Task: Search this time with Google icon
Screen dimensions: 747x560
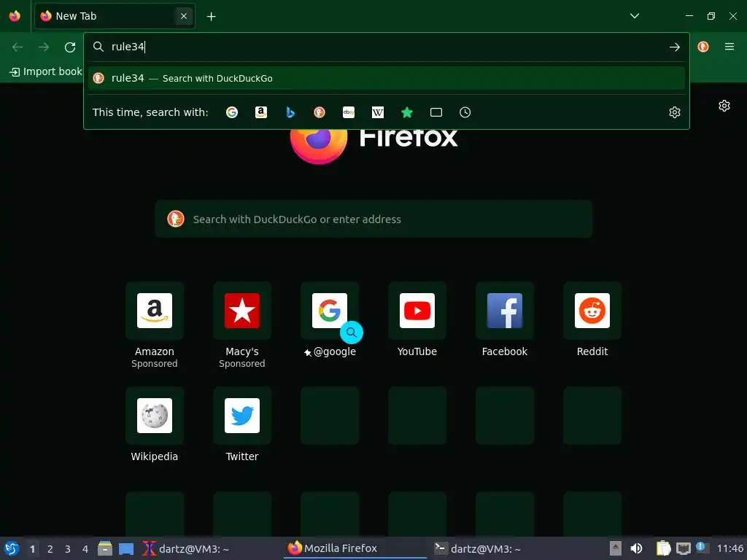Action: [232, 112]
